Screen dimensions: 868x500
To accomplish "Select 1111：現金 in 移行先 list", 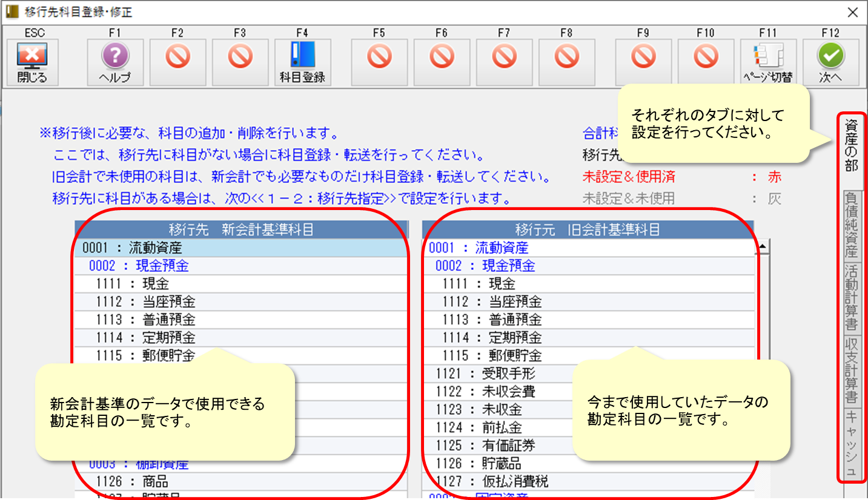I will [240, 284].
